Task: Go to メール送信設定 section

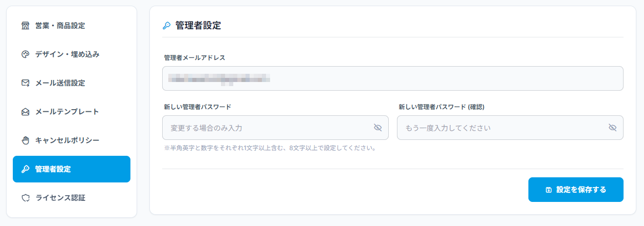Action: 72,83
